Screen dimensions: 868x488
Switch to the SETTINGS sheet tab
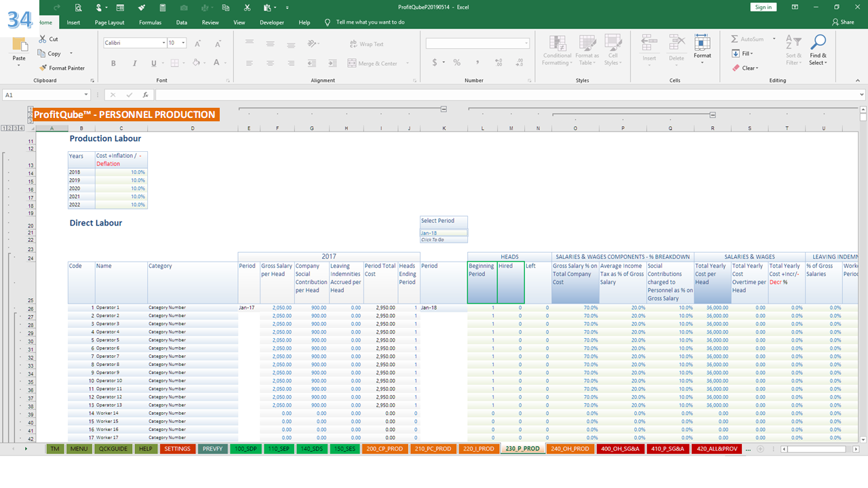[177, 449]
